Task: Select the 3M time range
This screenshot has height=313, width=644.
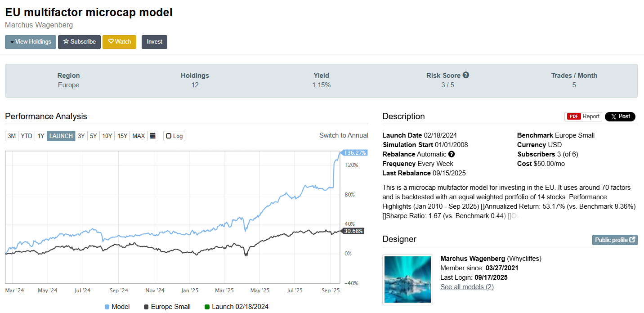Action: 12,136
